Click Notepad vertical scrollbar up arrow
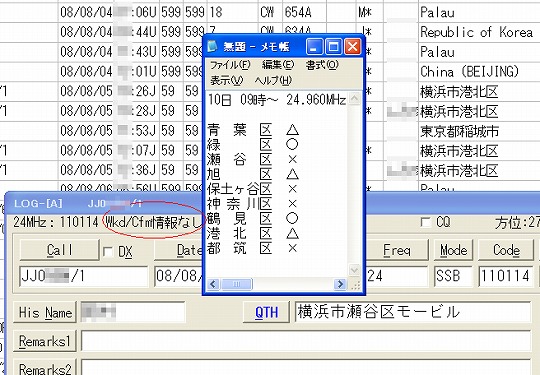 click(354, 99)
